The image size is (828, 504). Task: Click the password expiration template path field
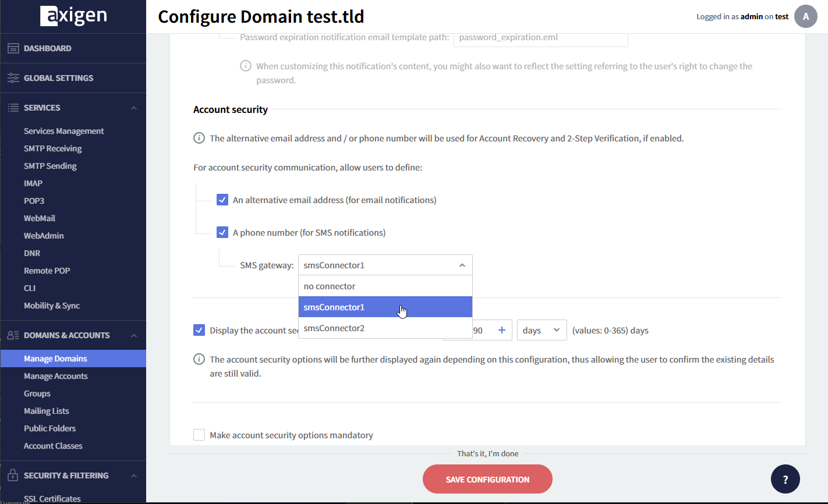[540, 37]
